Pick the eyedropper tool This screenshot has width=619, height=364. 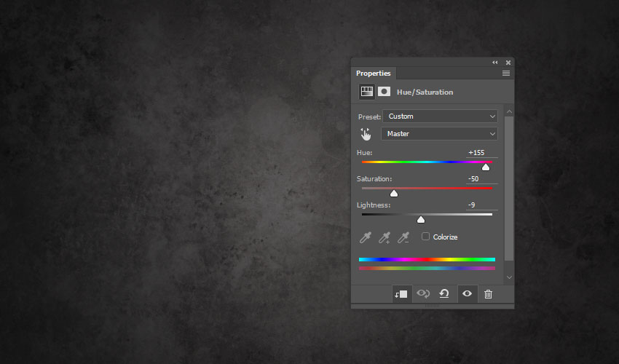click(366, 237)
